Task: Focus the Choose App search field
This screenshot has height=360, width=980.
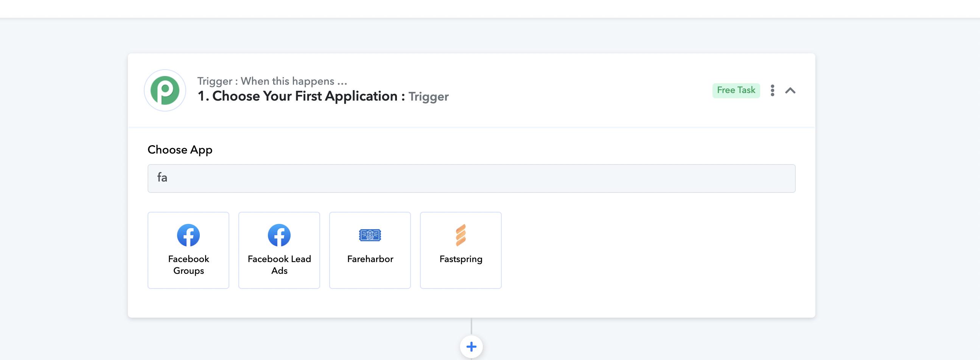Action: tap(471, 178)
